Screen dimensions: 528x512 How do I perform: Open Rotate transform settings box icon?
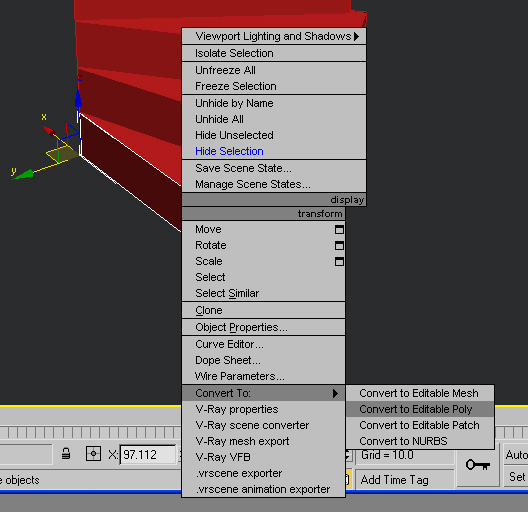(339, 246)
